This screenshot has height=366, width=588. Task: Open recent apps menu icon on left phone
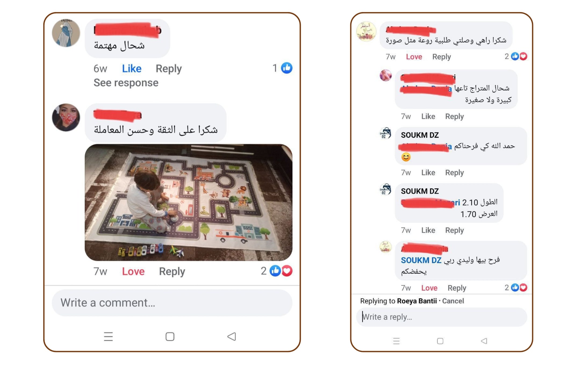pyautogui.click(x=108, y=336)
